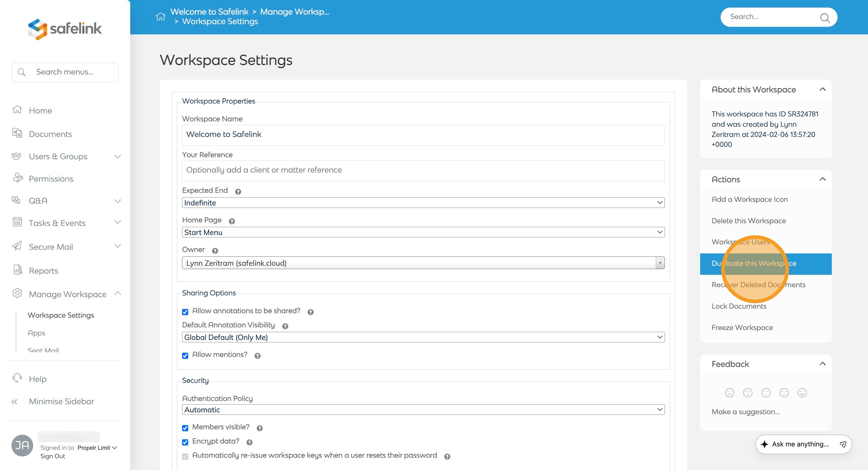This screenshot has height=470, width=868.
Task: Collapse the Actions panel chevron
Action: 822,179
